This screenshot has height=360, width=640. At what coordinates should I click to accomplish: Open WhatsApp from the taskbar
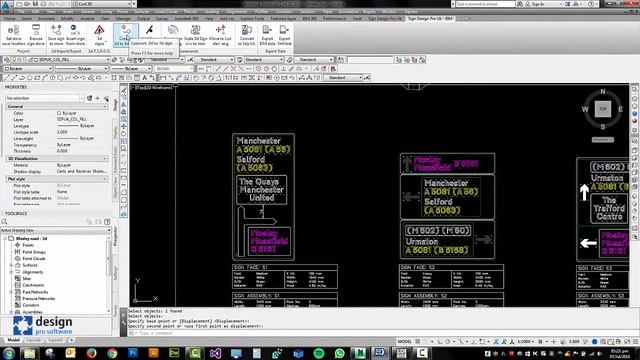[x=339, y=353]
